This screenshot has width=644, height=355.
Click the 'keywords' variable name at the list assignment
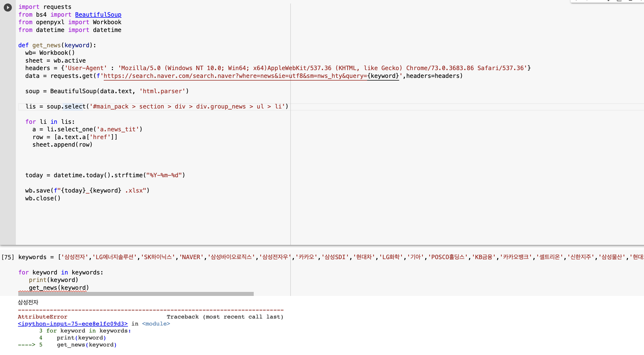point(33,257)
